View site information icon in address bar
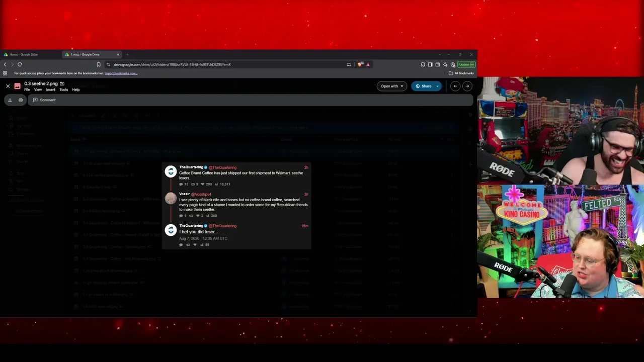The height and width of the screenshot is (362, 644). (108, 64)
